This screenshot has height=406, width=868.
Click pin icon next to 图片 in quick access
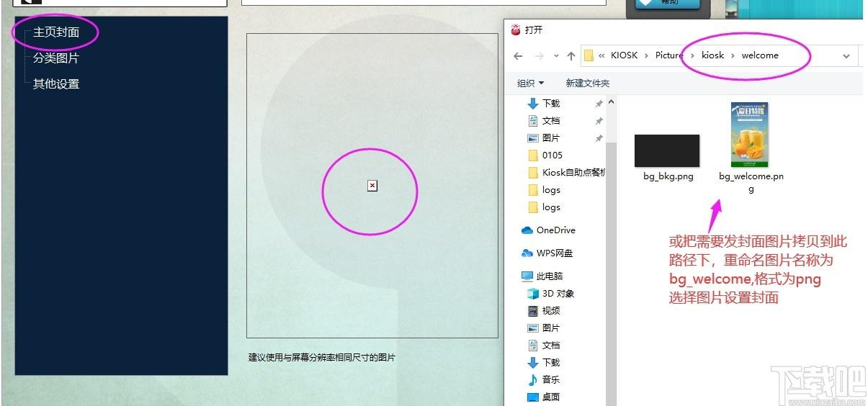click(x=599, y=138)
